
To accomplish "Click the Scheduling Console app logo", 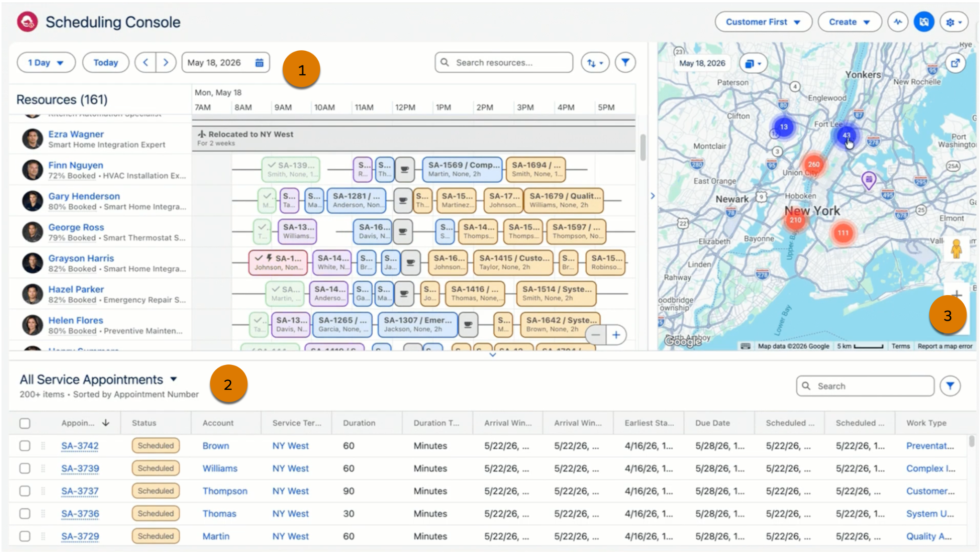I will [27, 22].
